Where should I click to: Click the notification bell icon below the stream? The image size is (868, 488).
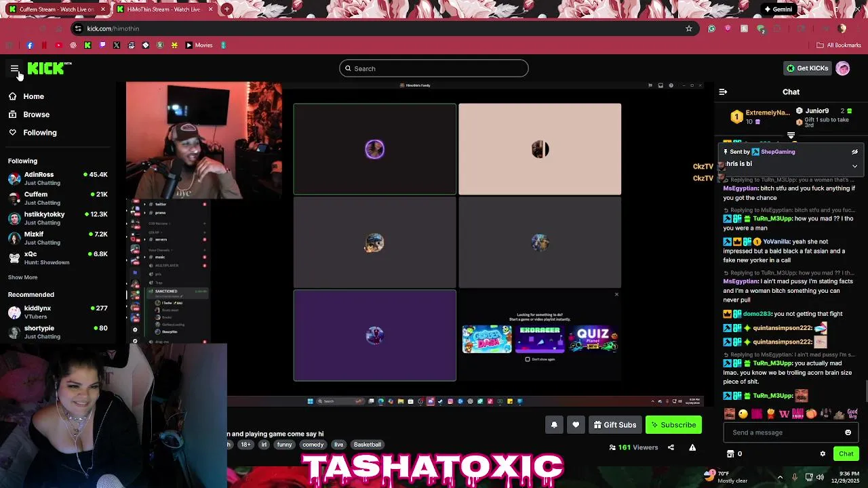[554, 425]
